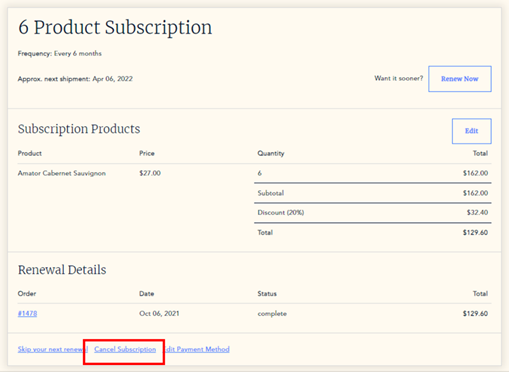Select the 'Subscription Products' heading

[x=79, y=129]
